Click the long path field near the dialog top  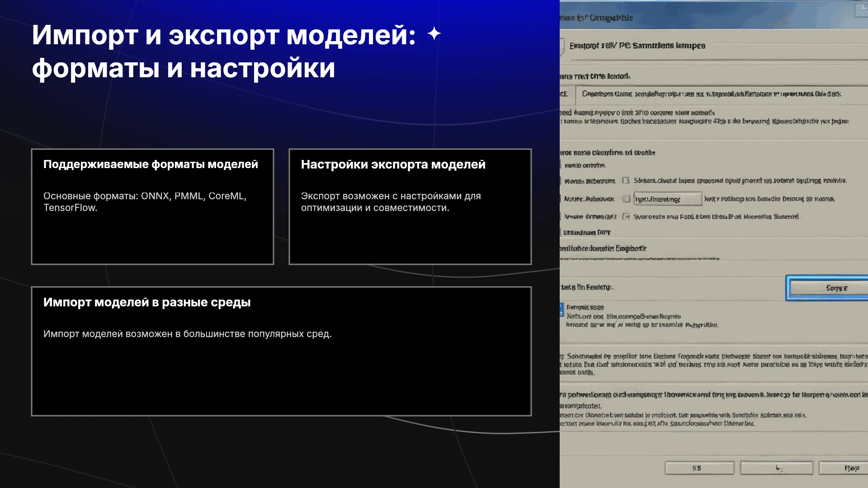[722, 94]
